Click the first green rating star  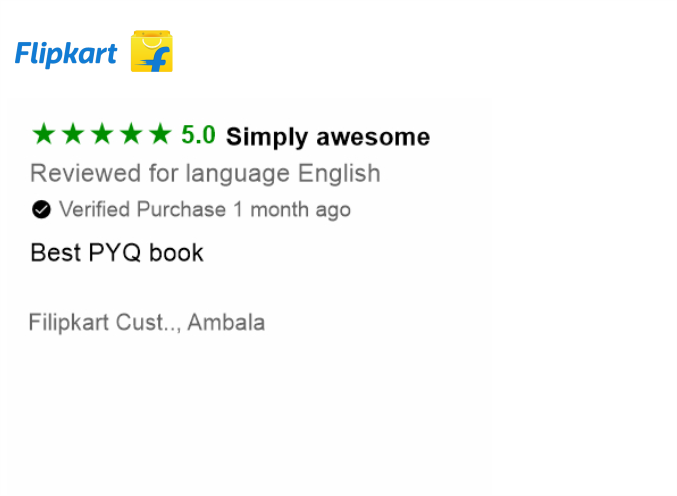[x=43, y=134]
